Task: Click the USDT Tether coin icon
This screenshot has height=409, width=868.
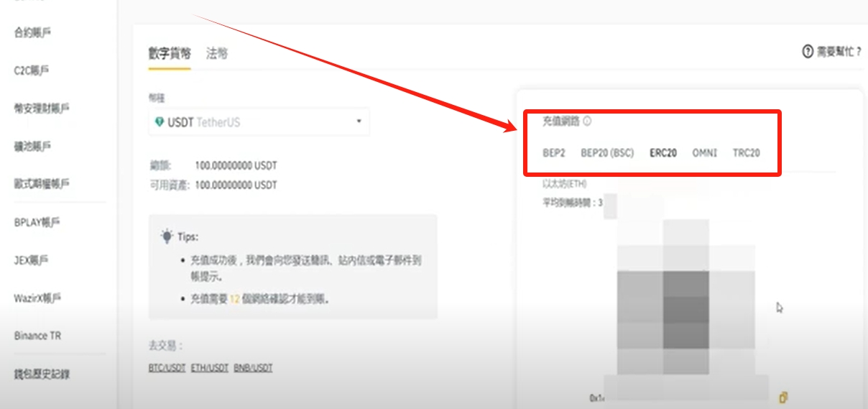Action: tap(160, 122)
